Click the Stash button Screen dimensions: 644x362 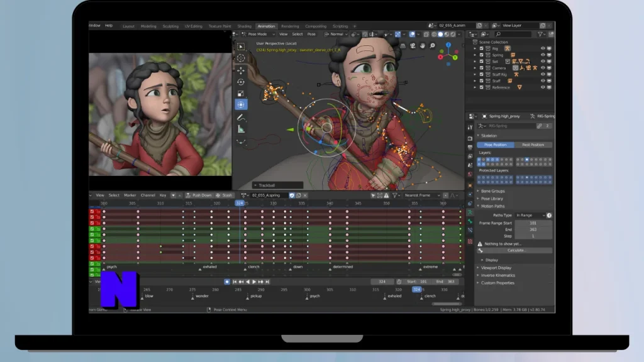225,195
